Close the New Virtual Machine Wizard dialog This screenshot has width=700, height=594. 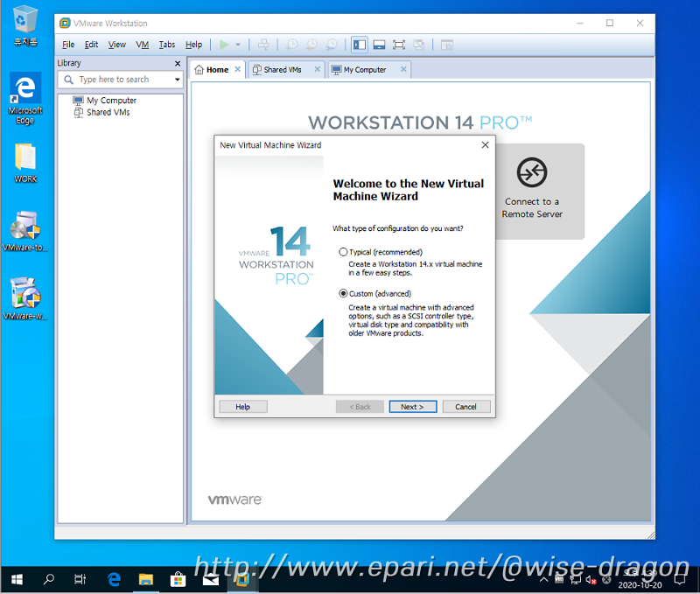[x=486, y=145]
